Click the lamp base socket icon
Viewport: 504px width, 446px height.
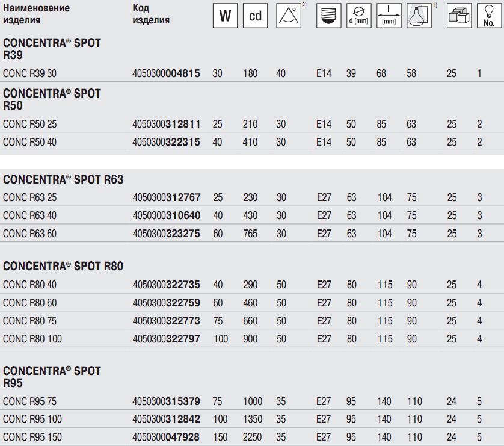328,16
